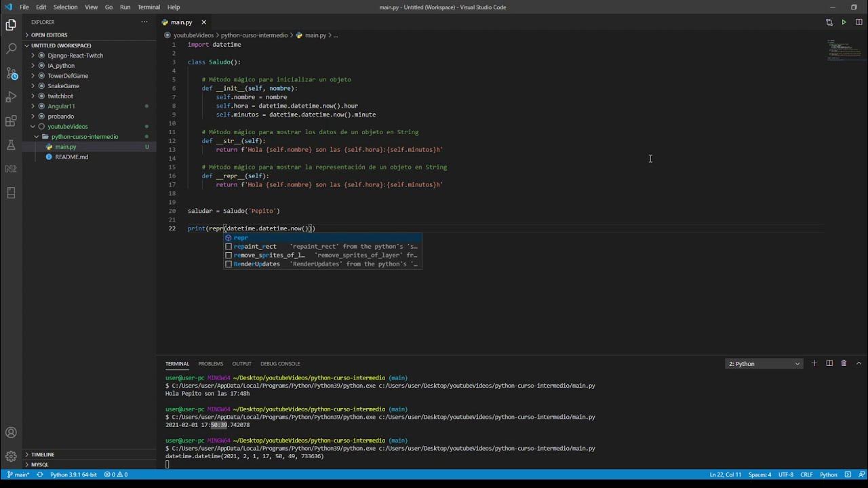Screen dimensions: 868x488
Task: Open the Testing flask icon
Action: 11,145
